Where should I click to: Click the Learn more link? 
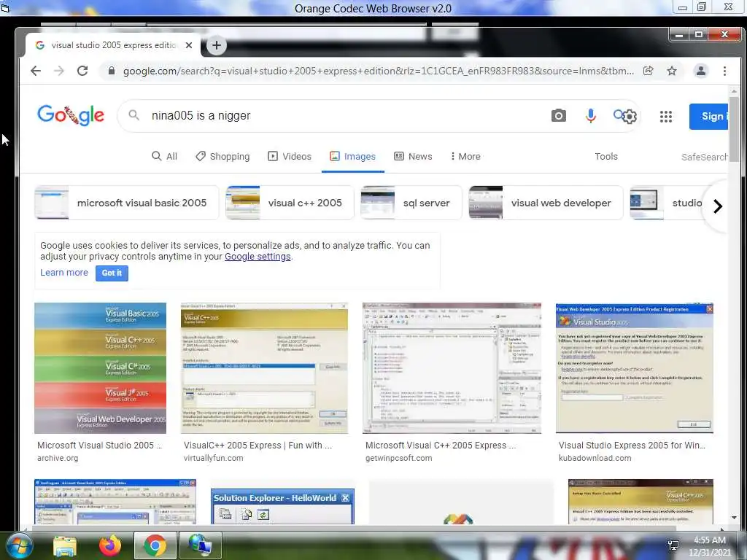coord(64,273)
